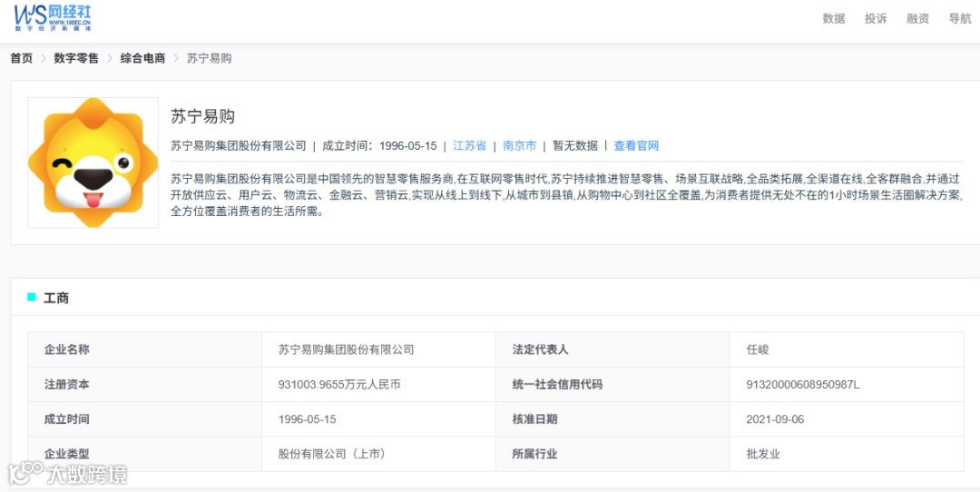Select the 成立时间 label in the table
This screenshot has height=492, width=980.
[x=66, y=418]
